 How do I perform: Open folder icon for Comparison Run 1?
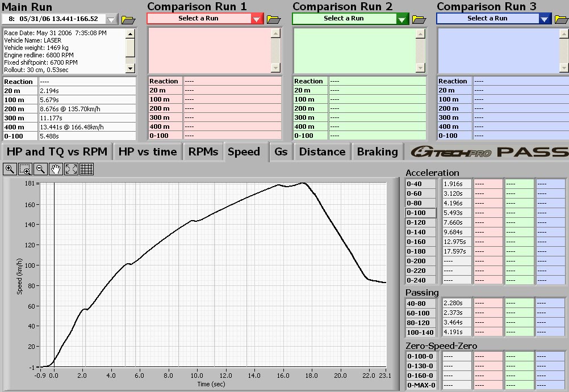point(274,19)
